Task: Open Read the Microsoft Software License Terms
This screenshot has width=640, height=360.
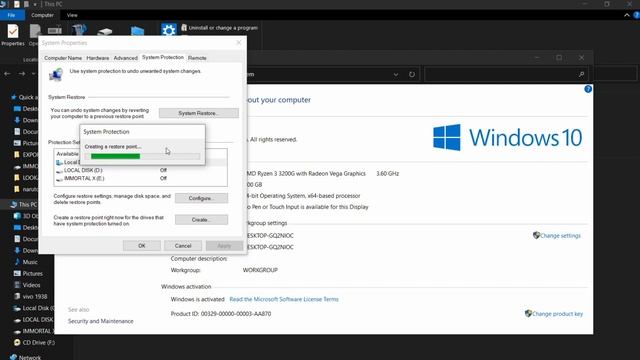Action: [x=284, y=299]
